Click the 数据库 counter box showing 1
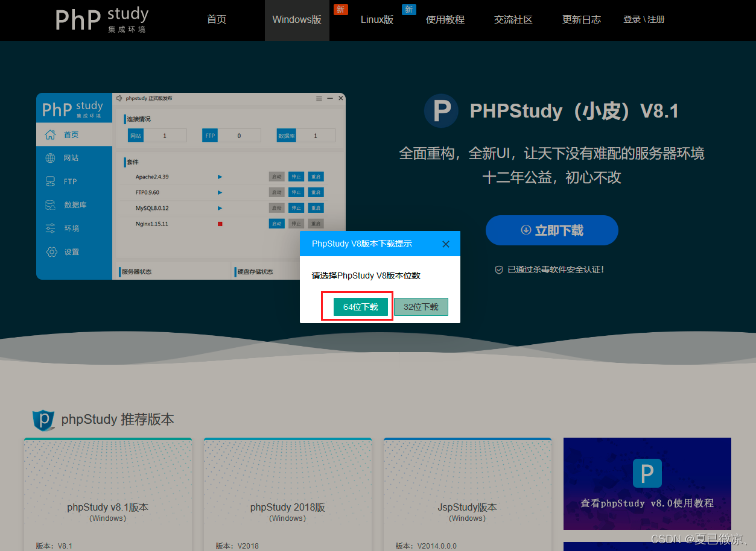 (307, 136)
